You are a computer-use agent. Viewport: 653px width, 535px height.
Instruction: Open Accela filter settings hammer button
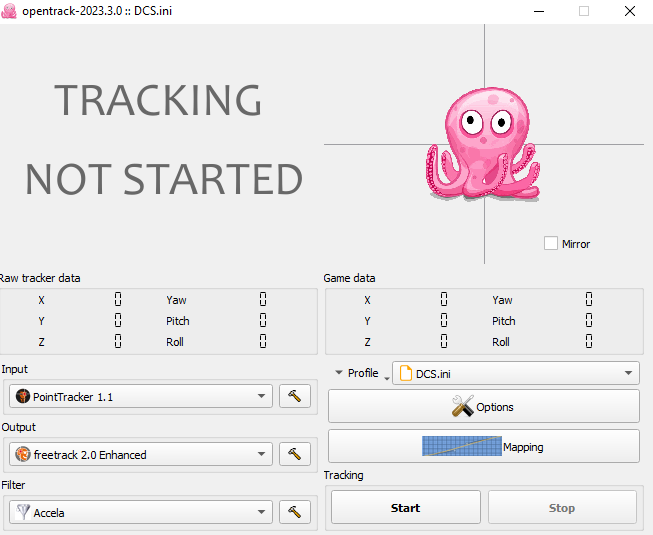[295, 512]
